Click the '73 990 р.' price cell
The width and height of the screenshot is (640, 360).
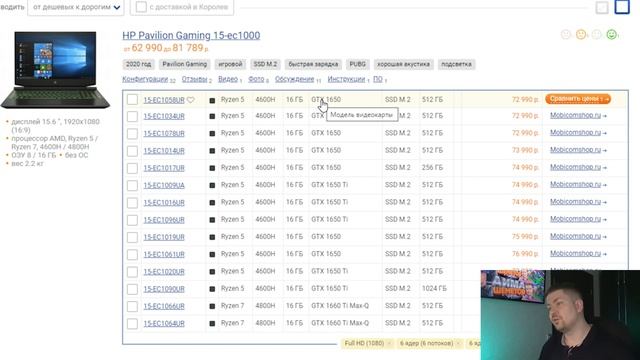coord(525,150)
